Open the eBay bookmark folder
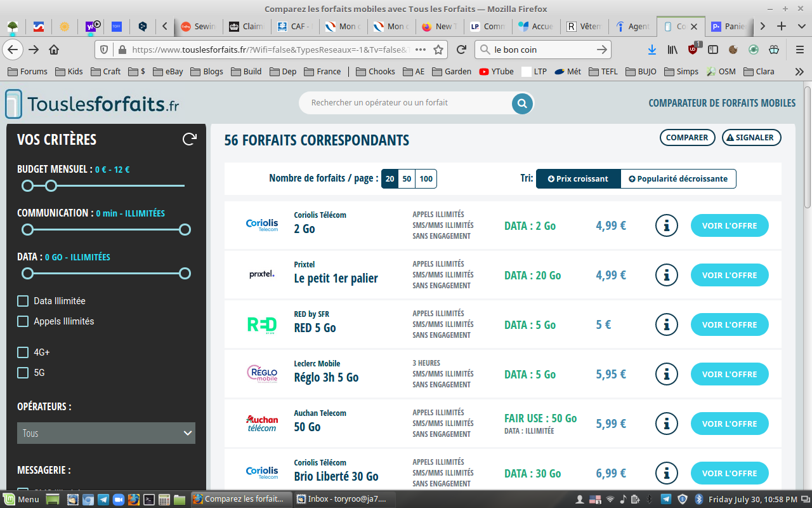This screenshot has height=508, width=812. [x=168, y=72]
